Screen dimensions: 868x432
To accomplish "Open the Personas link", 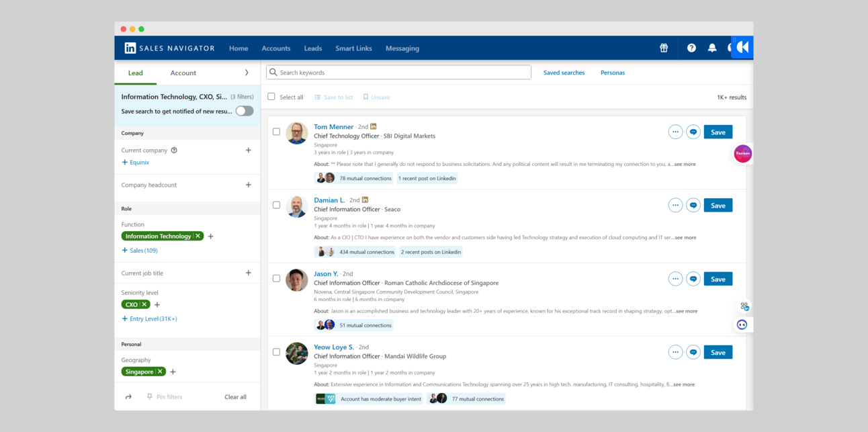I will 613,73.
